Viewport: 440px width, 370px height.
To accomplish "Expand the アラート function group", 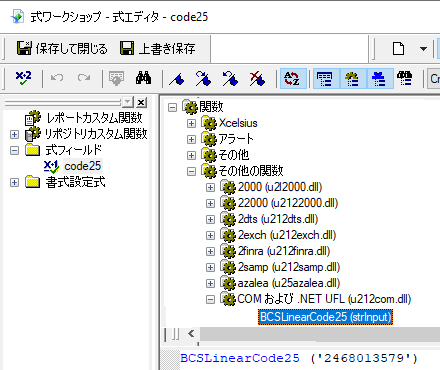I will coord(191,139).
